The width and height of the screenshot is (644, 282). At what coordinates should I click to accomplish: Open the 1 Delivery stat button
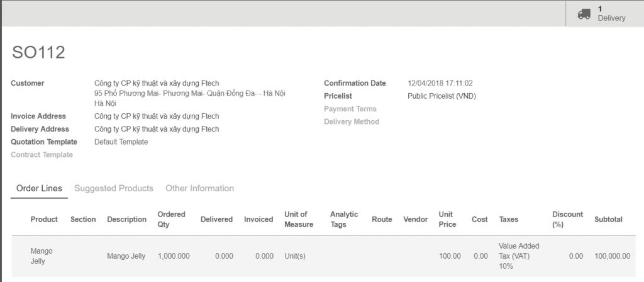click(x=604, y=14)
